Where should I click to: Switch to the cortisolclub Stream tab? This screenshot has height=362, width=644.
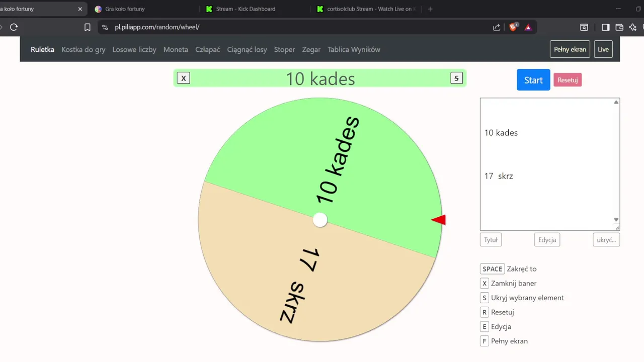click(366, 9)
